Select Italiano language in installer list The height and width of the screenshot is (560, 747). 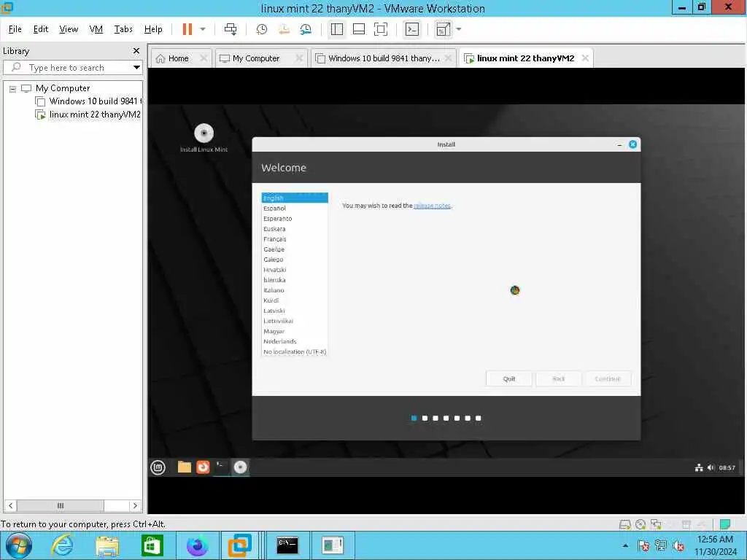(x=295, y=290)
